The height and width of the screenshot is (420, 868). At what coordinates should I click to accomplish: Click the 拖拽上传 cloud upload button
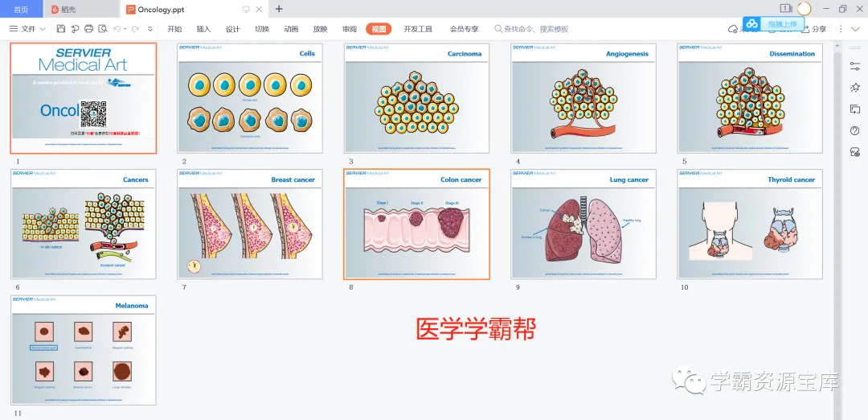click(773, 24)
